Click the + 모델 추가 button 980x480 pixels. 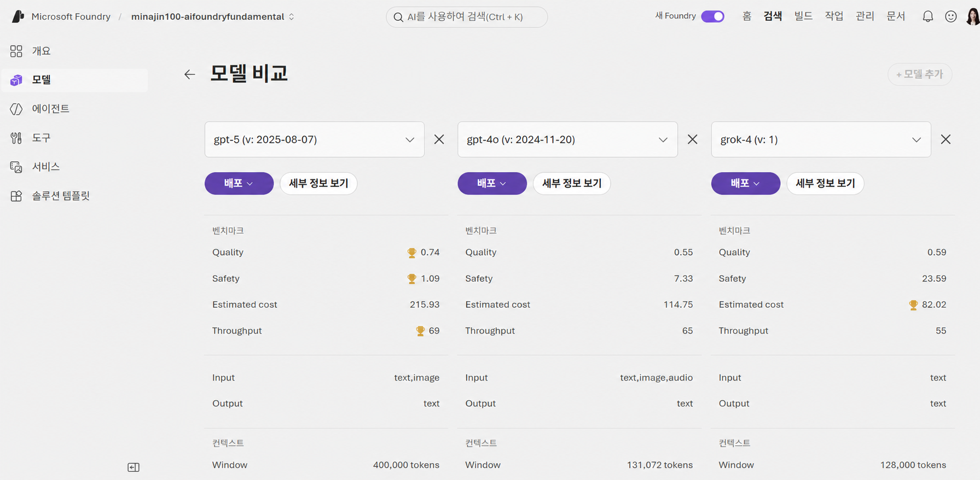[919, 74]
